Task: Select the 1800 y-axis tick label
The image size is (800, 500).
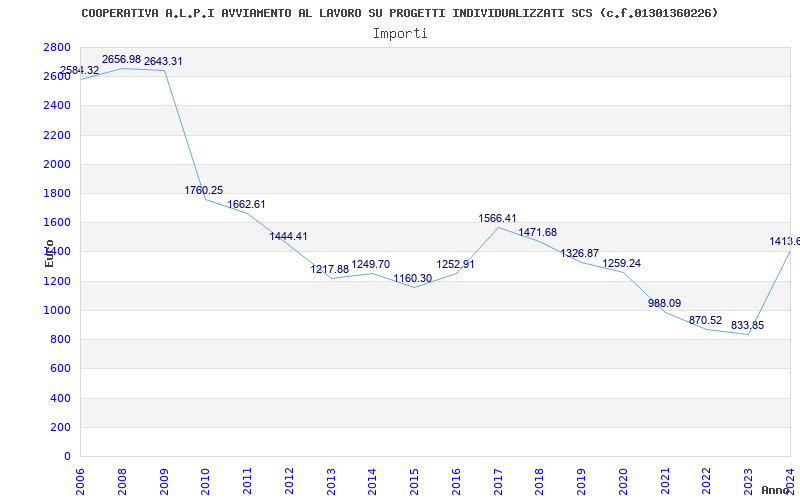Action: (58, 193)
